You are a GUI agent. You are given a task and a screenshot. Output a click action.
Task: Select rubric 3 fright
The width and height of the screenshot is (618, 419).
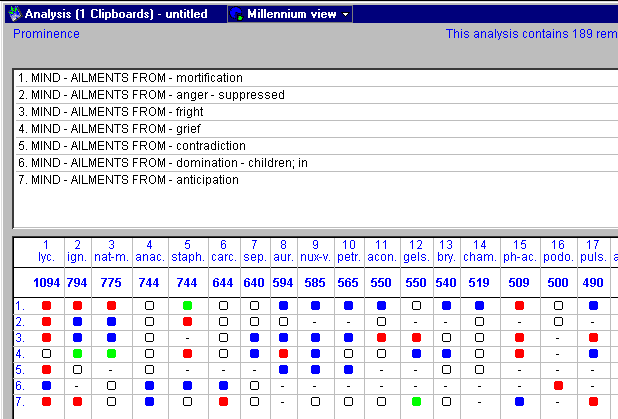pyautogui.click(x=315, y=112)
